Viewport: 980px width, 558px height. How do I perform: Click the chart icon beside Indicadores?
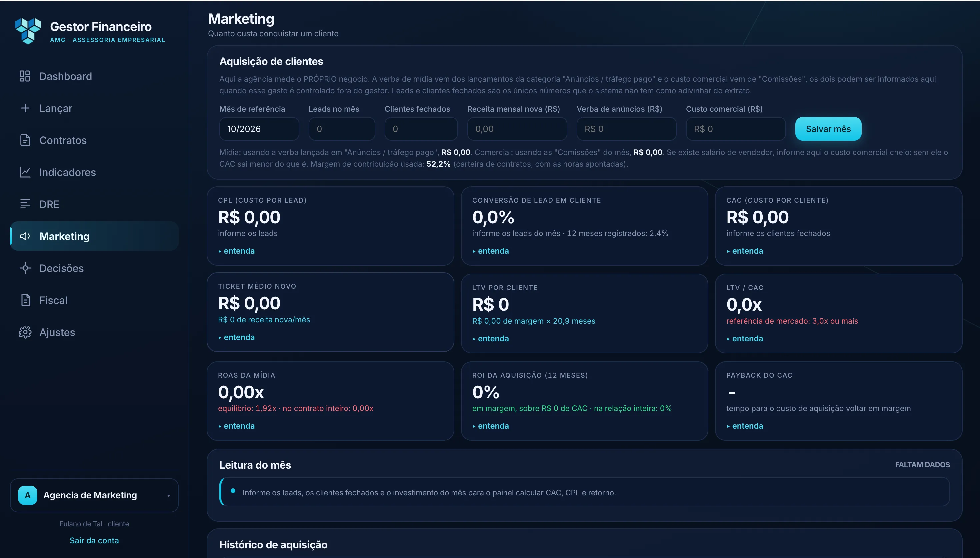(25, 172)
